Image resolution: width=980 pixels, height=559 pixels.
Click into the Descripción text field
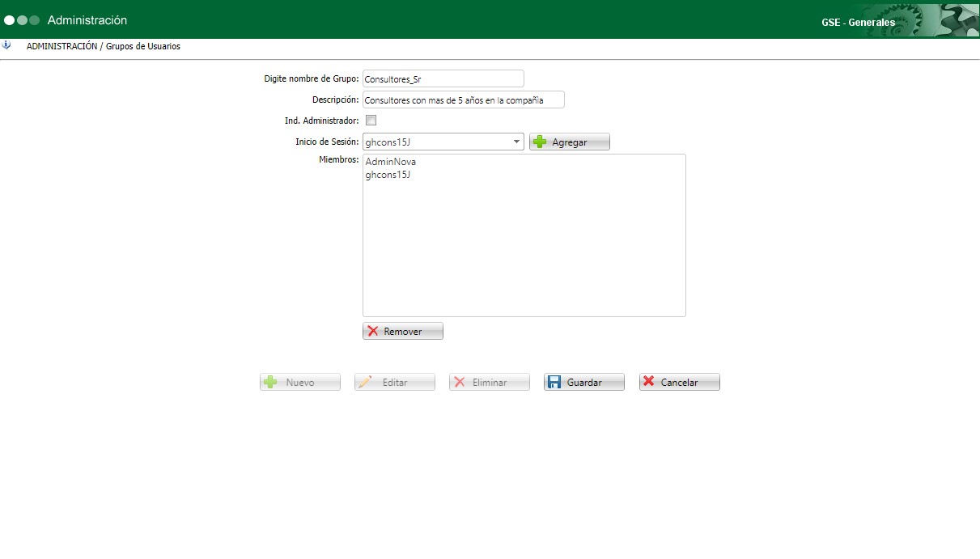point(463,100)
